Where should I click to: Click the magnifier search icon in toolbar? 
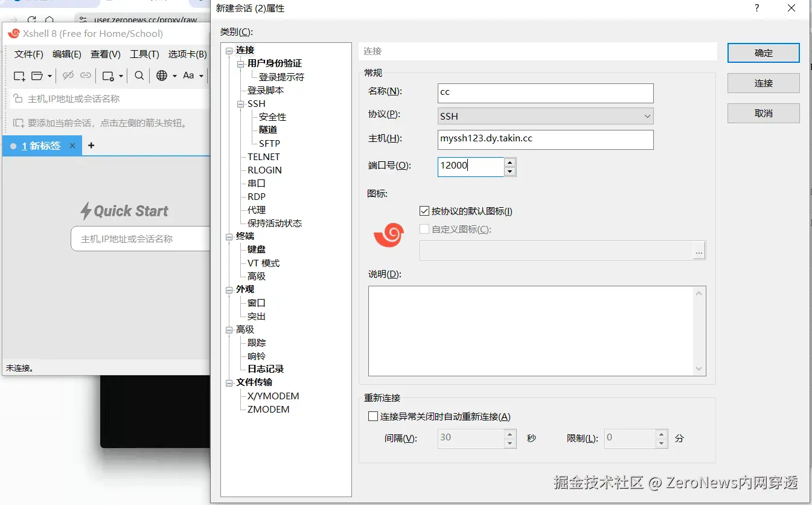[139, 76]
